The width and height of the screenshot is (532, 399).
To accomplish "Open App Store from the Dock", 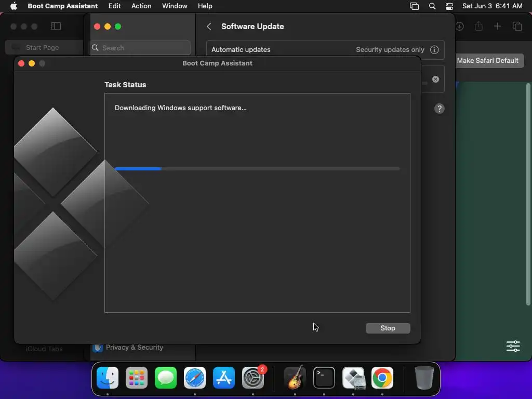I will click(x=224, y=378).
